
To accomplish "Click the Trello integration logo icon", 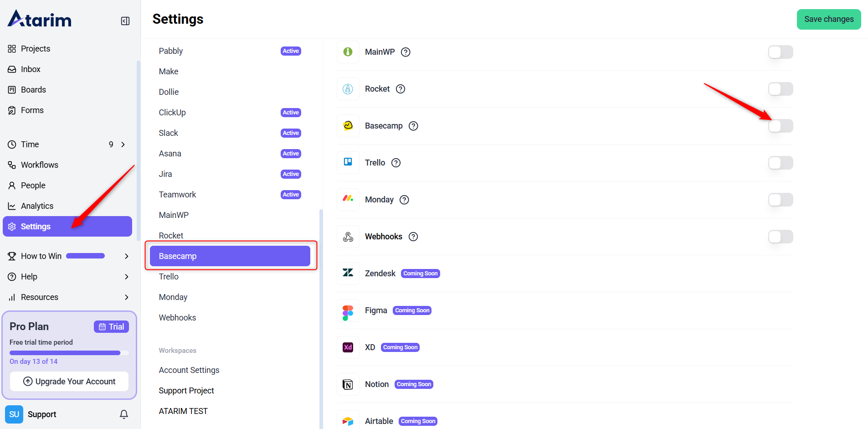I will point(348,162).
